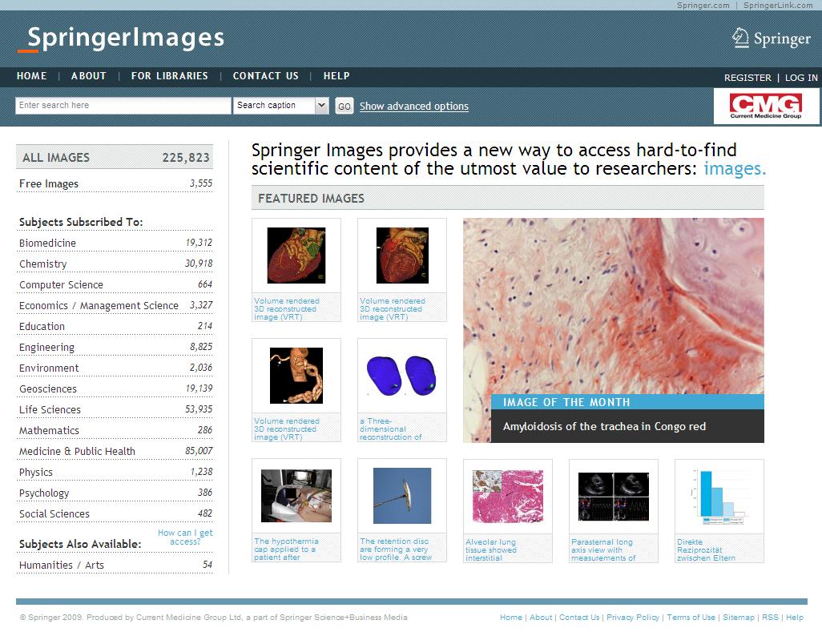Open SpringerLink.com top link

point(778,6)
